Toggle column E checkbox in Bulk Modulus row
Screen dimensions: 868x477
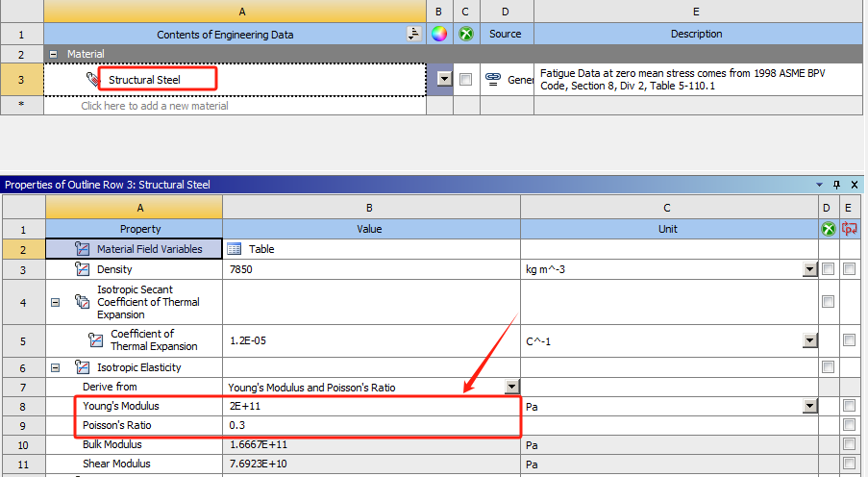(849, 443)
